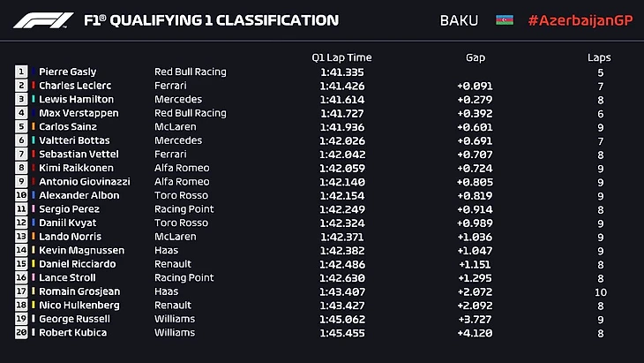Click the position 20 number badge
644x363 pixels.
click(21, 333)
